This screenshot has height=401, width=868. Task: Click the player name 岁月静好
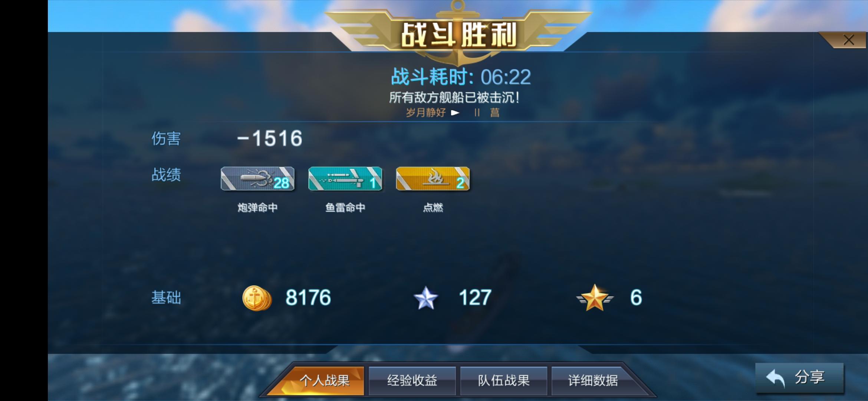tap(425, 113)
